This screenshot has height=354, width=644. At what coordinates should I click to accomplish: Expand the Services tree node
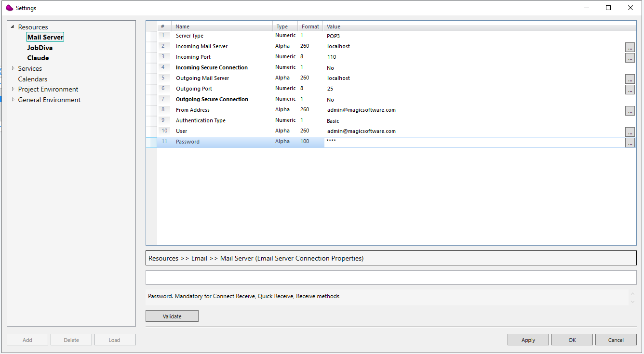pyautogui.click(x=13, y=68)
